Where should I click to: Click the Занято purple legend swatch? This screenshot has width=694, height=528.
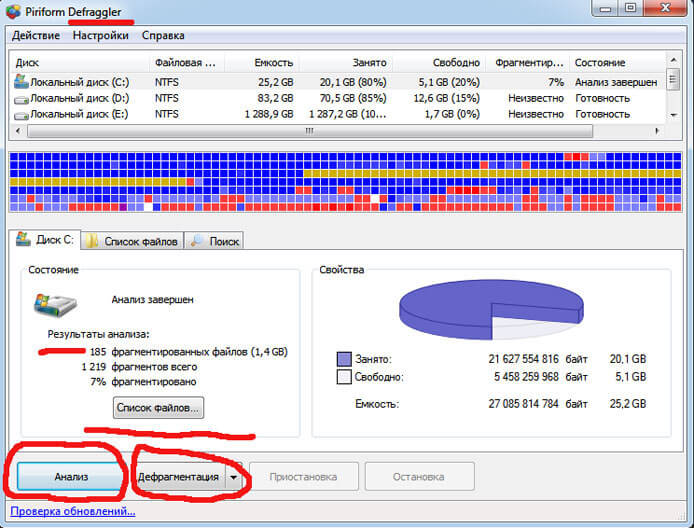point(344,359)
